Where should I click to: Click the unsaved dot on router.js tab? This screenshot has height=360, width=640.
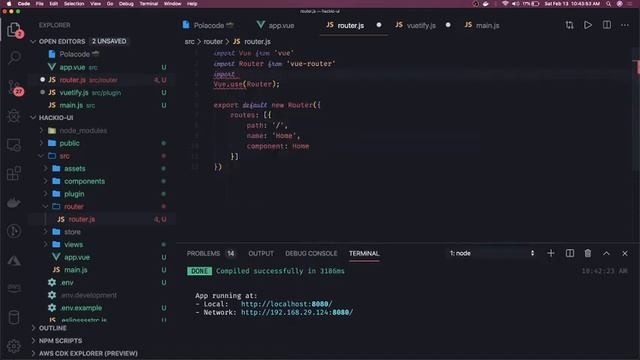[379, 25]
